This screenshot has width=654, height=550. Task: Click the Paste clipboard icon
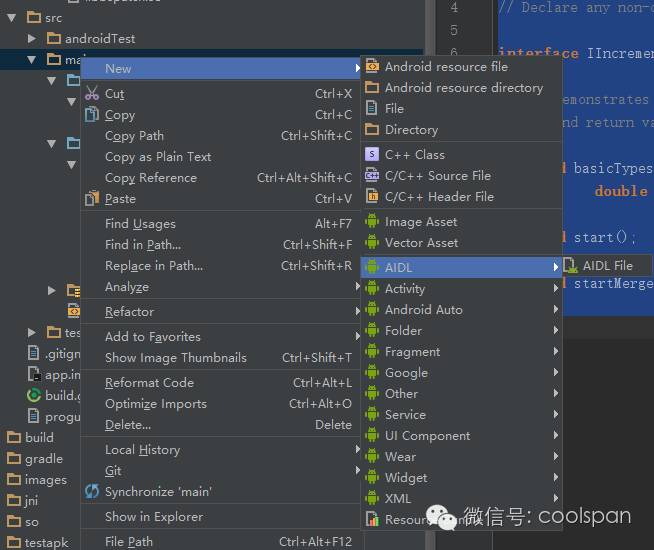pyautogui.click(x=92, y=198)
